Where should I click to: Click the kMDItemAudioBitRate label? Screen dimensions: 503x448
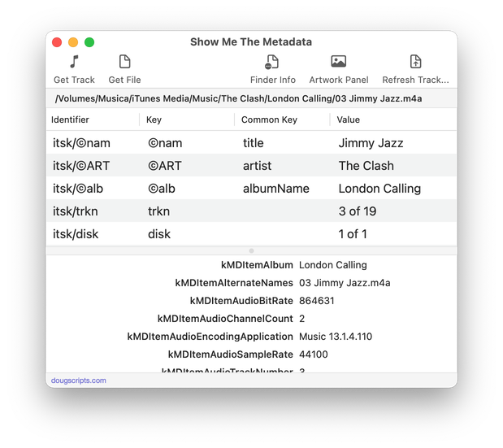pyautogui.click(x=241, y=301)
